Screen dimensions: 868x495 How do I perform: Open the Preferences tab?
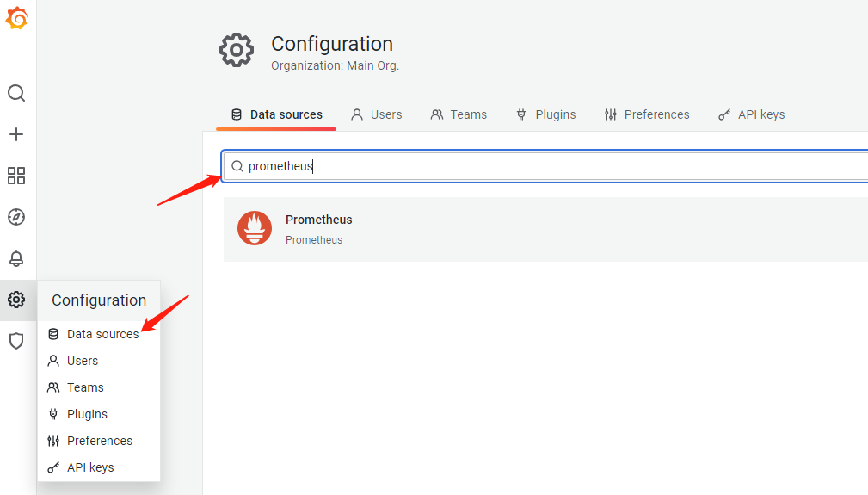click(x=647, y=114)
